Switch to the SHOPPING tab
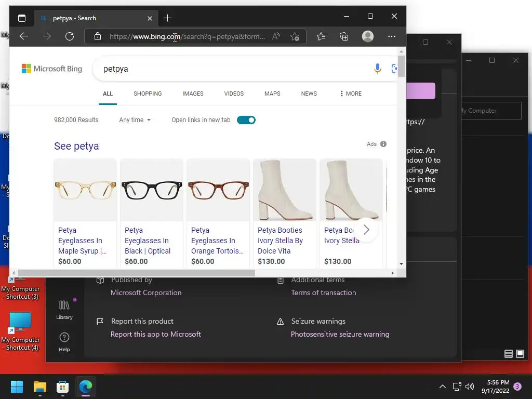532x399 pixels. point(148,94)
